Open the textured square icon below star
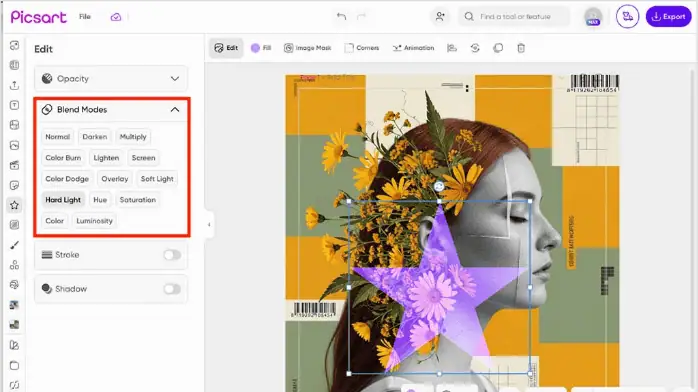Image resolution: width=698 pixels, height=392 pixels. pyautogui.click(x=14, y=225)
